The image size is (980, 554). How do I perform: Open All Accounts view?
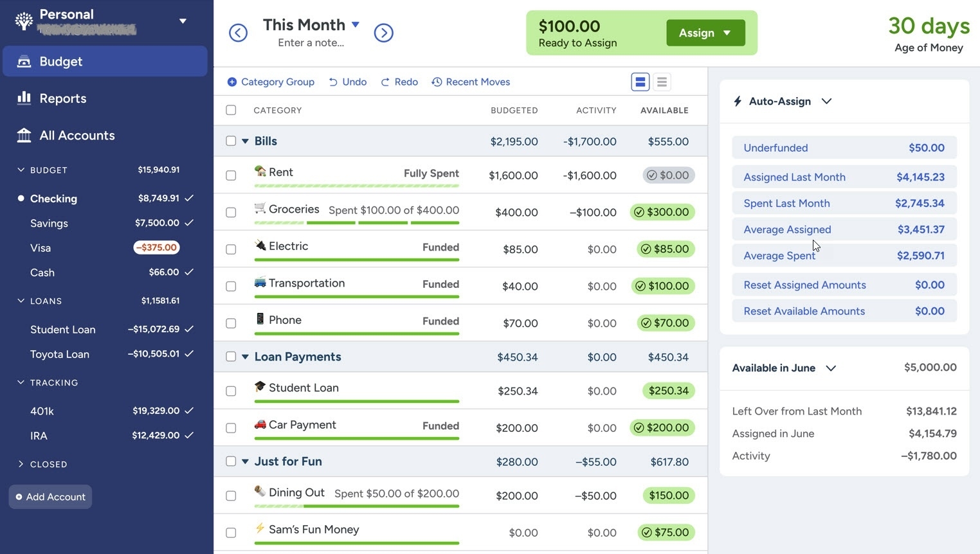77,136
